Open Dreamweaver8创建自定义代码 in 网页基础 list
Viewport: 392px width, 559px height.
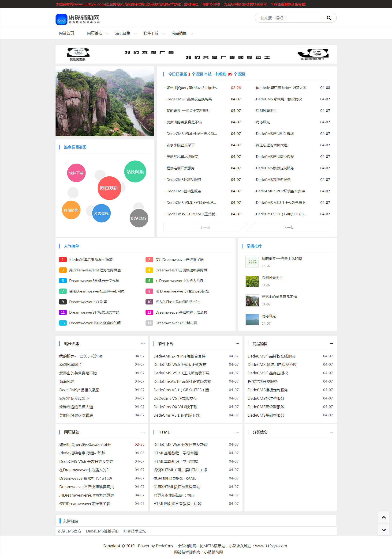[x=86, y=478]
